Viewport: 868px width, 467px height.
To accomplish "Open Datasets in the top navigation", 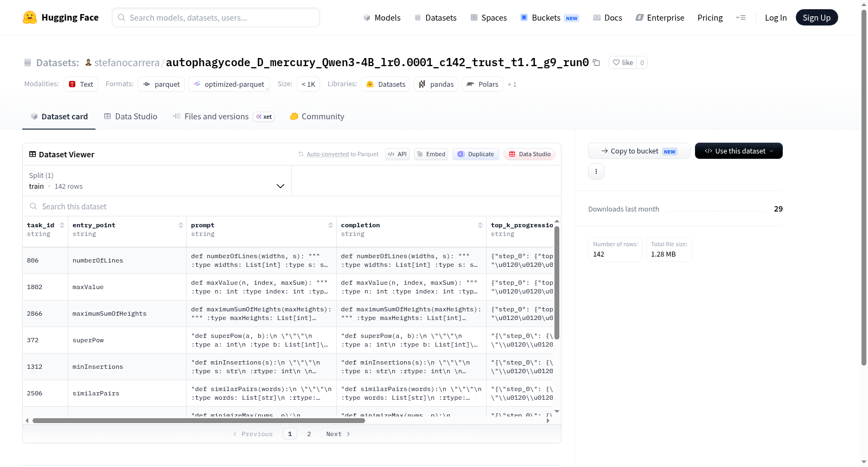I will (x=435, y=17).
